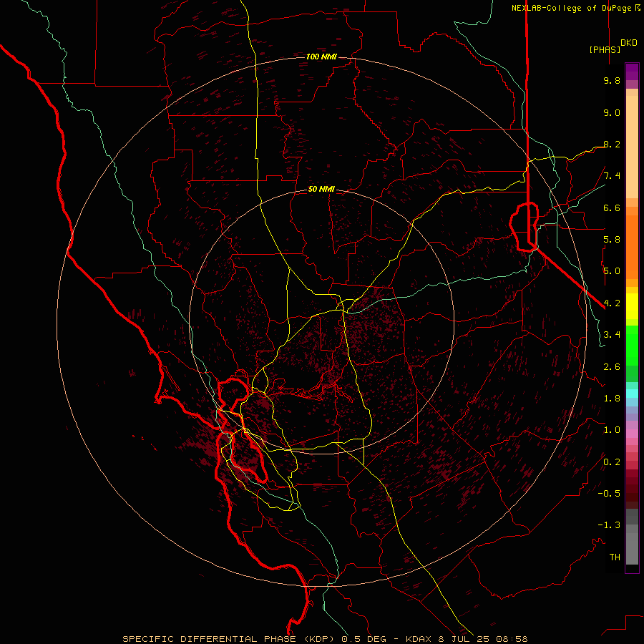Click the cyan swatch in the color scale
Image resolution: width=644 pixels, height=644 pixels.
(632, 393)
